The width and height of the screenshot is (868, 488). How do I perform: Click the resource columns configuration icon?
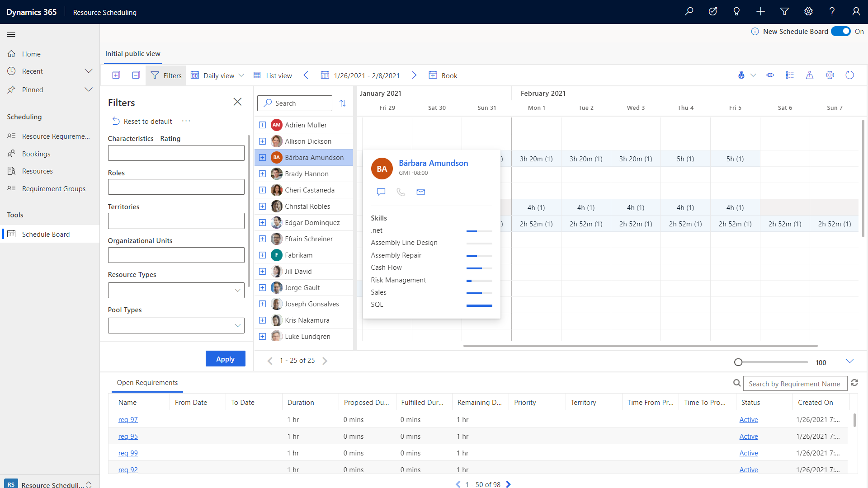[x=789, y=75]
